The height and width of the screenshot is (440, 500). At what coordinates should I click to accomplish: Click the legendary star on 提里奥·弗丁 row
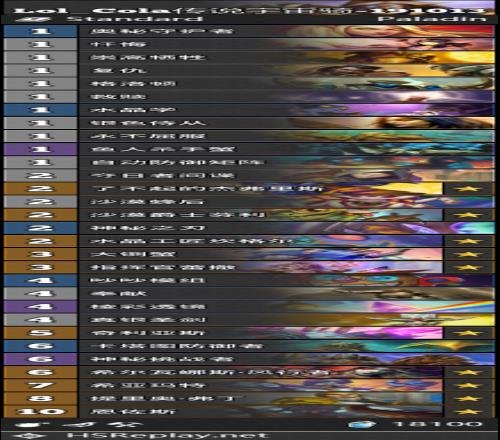click(x=468, y=398)
